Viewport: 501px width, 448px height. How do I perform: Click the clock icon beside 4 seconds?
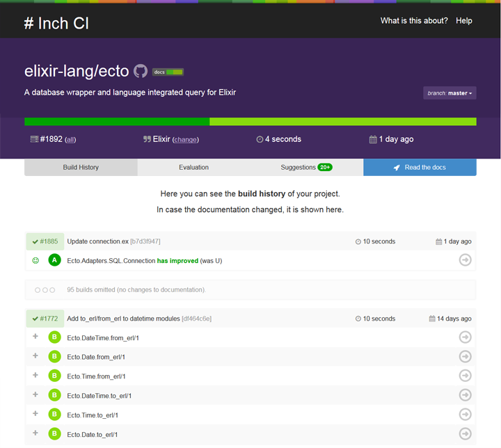(x=260, y=139)
